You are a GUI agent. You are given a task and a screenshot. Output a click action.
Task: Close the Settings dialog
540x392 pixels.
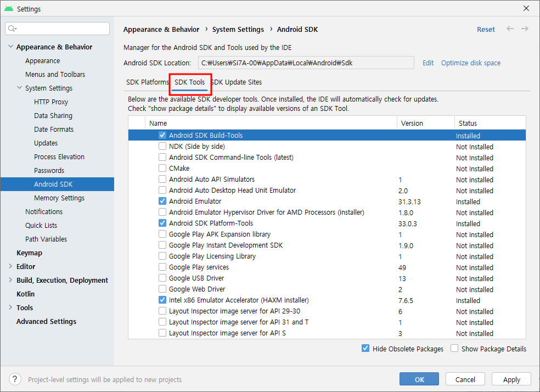tap(526, 8)
